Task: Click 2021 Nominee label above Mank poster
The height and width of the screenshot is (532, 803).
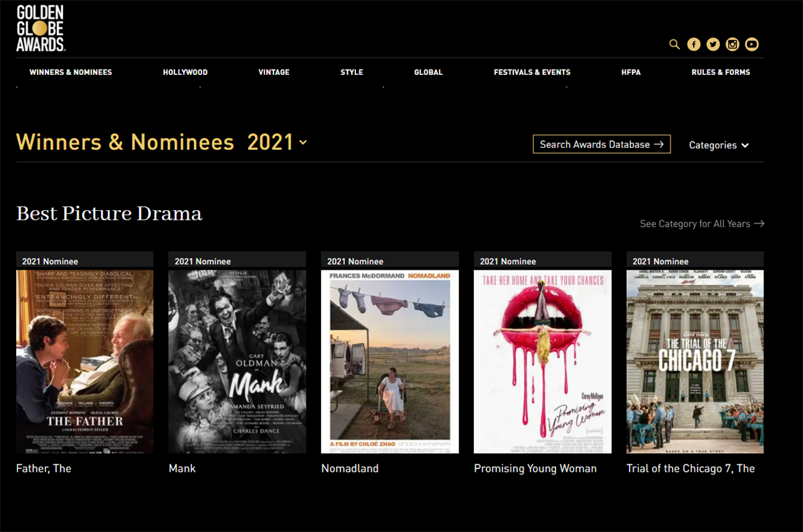Action: coord(203,262)
